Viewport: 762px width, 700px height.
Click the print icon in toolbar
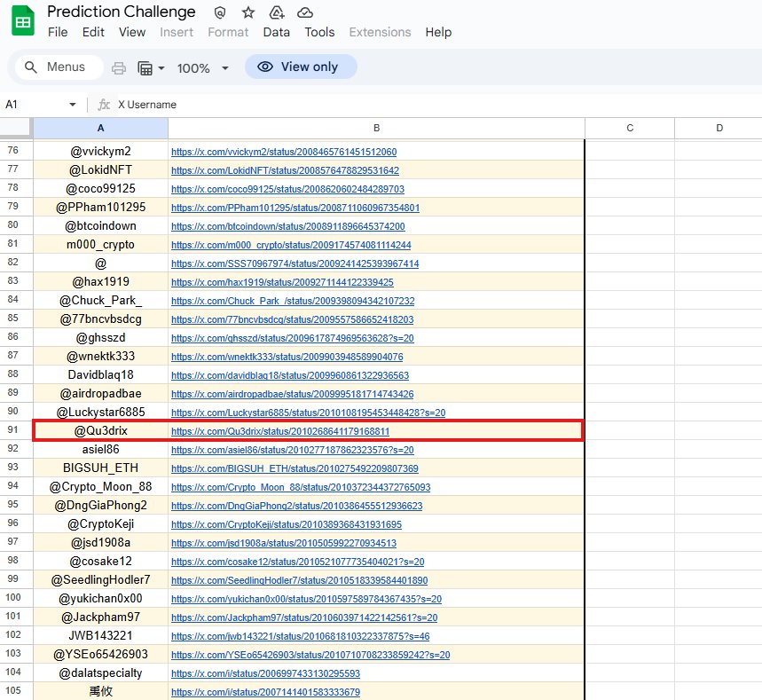click(x=119, y=68)
